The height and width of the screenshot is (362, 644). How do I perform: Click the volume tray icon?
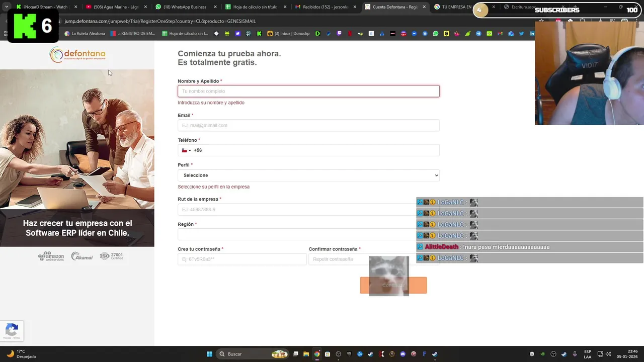point(608,354)
